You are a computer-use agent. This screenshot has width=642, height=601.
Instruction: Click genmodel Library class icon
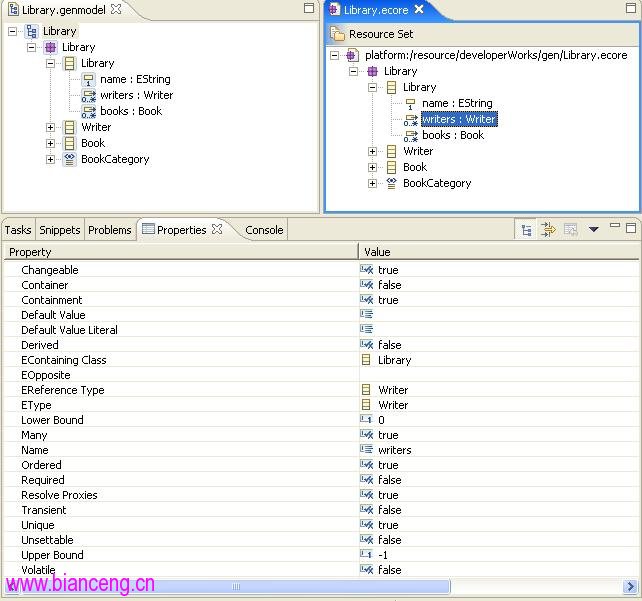pyautogui.click(x=70, y=63)
